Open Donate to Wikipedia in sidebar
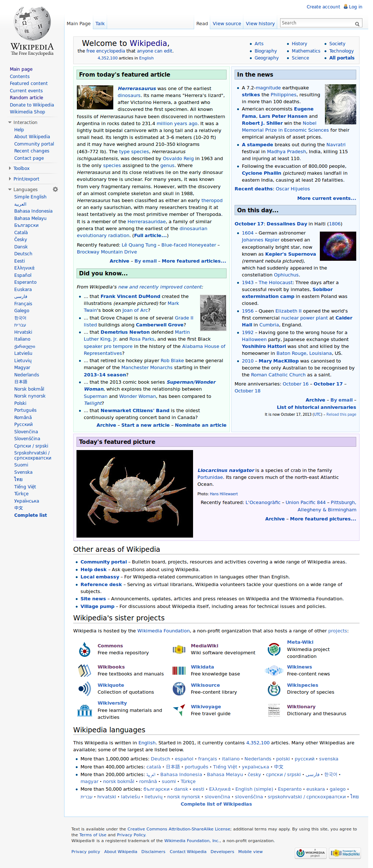This screenshot has height=868, width=373. click(x=32, y=105)
